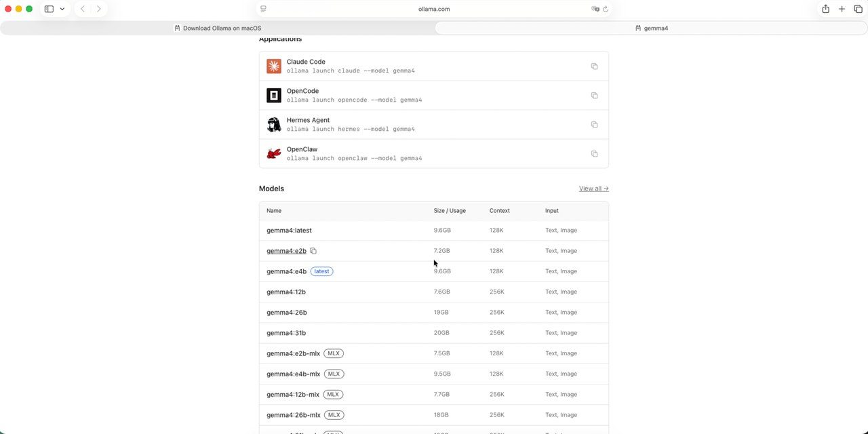Open the gemma4:e4b model
Screen dimensions: 868x434
coord(286,271)
